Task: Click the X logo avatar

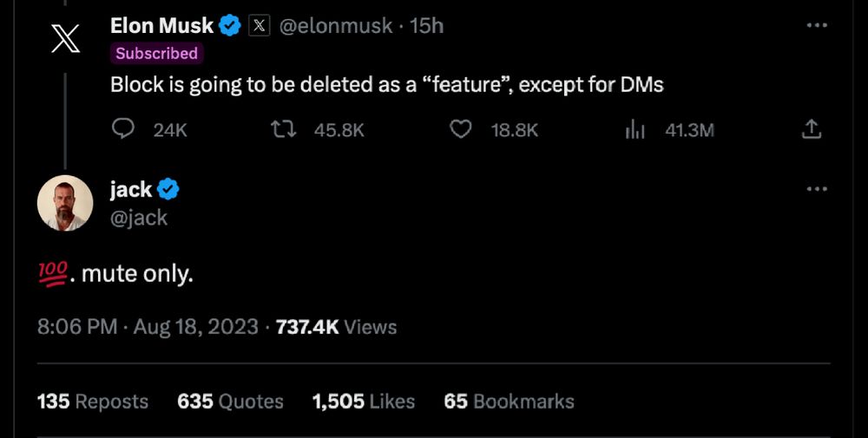Action: tap(65, 38)
